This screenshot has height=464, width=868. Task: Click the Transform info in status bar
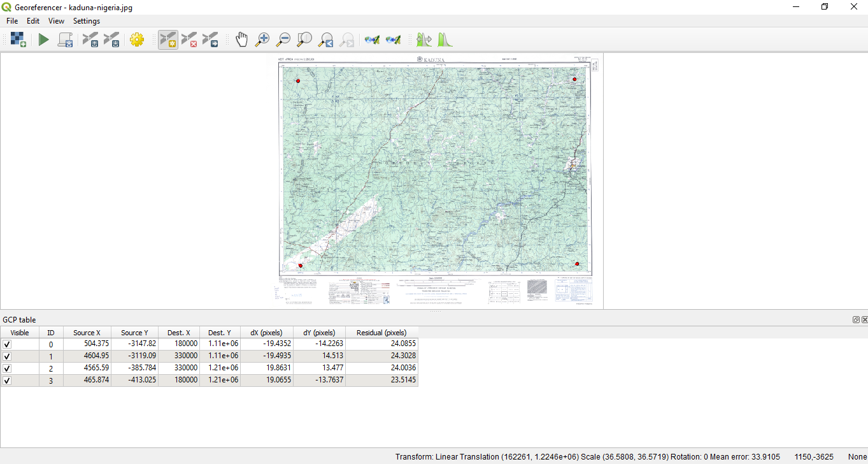point(587,457)
